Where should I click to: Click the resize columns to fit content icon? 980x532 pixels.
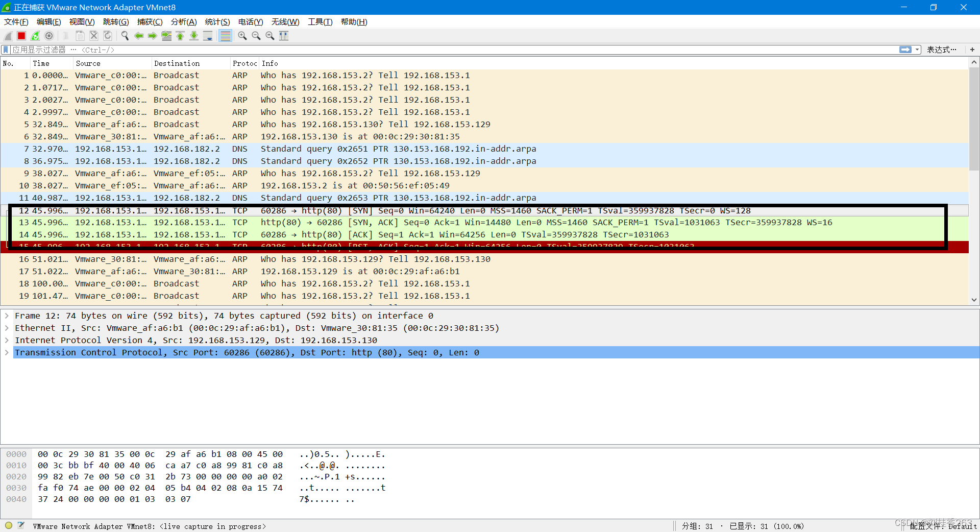point(284,36)
